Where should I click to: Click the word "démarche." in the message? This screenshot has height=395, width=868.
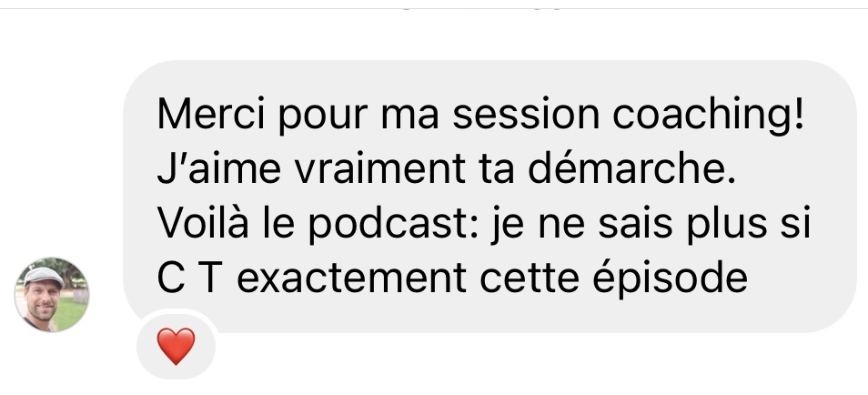pos(631,168)
